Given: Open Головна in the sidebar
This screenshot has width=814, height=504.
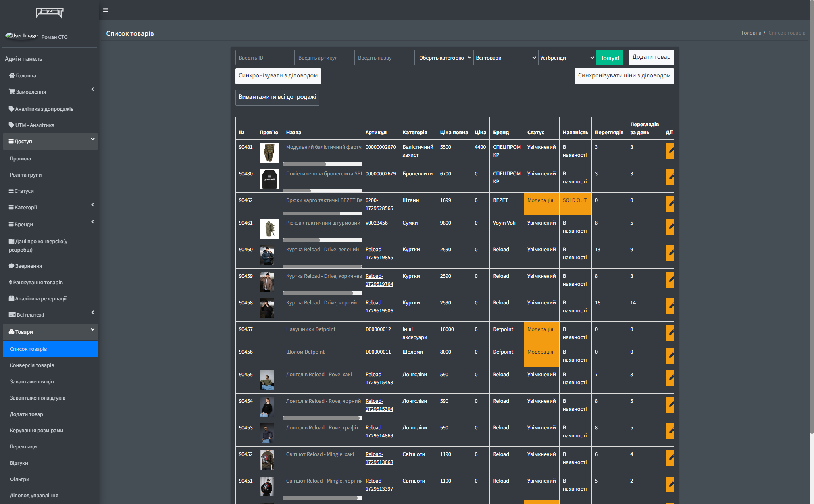Looking at the screenshot, I should click(x=50, y=75).
